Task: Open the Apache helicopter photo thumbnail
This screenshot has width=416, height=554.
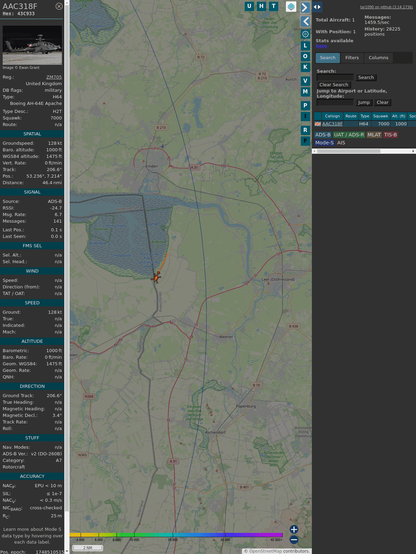Action: [32, 45]
